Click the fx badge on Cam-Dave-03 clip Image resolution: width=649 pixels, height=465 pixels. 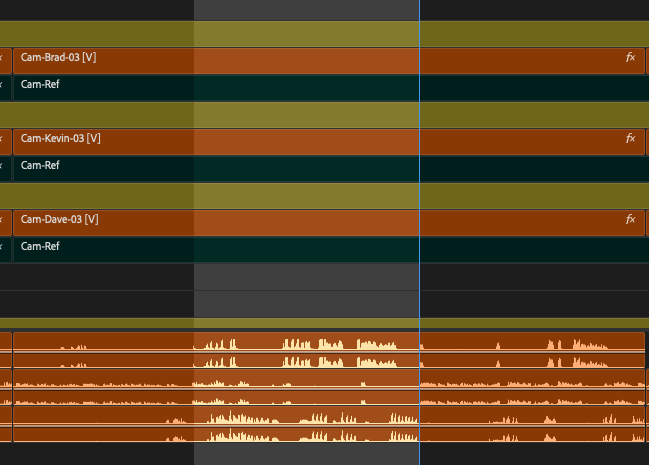pos(630,220)
